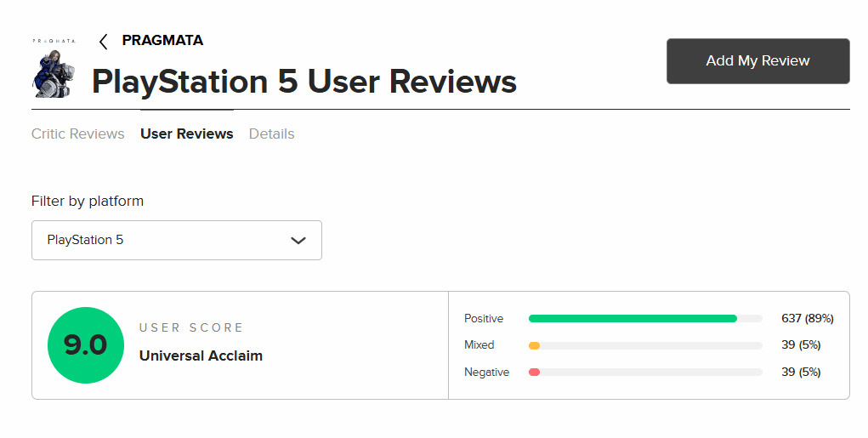Click the PlayStation 5 User Reviews heading
Image resolution: width=868 pixels, height=438 pixels.
click(x=304, y=82)
